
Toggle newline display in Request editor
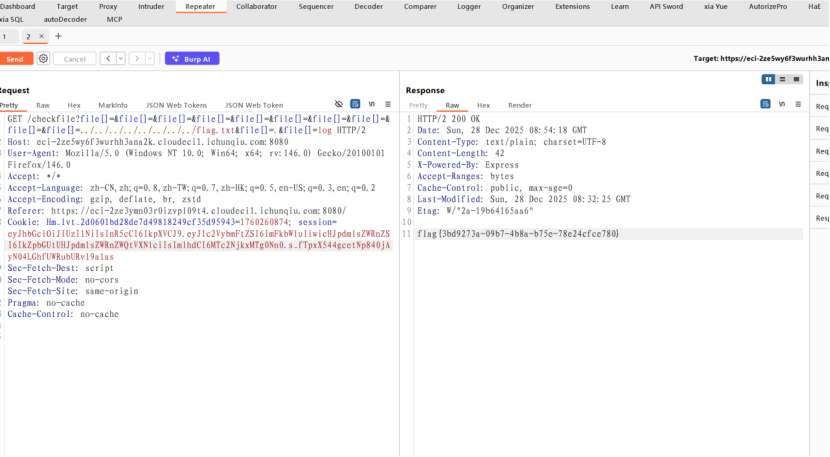[x=372, y=104]
